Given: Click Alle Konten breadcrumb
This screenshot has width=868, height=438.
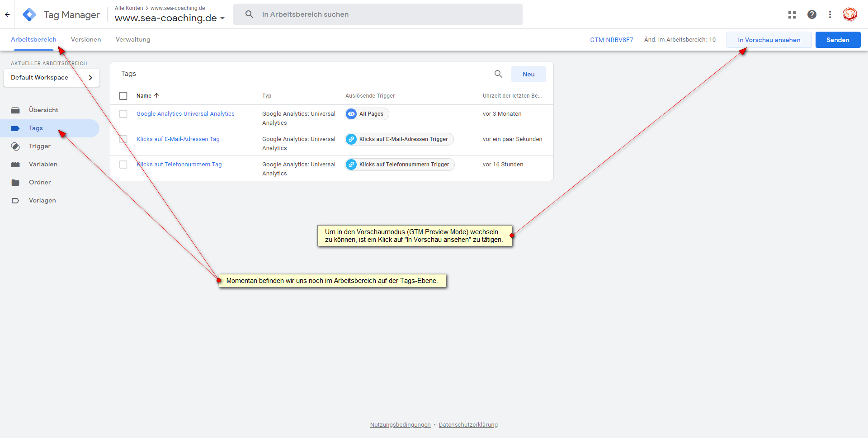Looking at the screenshot, I should click(x=129, y=8).
